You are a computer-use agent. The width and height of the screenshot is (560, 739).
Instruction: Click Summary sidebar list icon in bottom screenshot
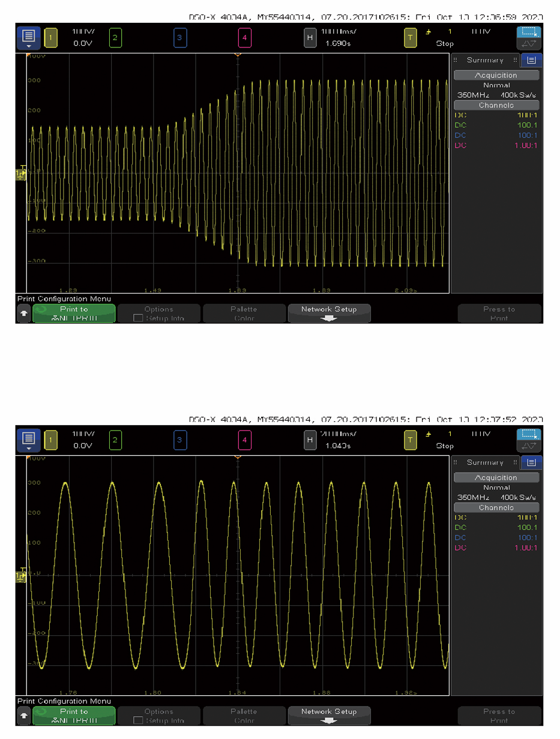pyautogui.click(x=532, y=462)
